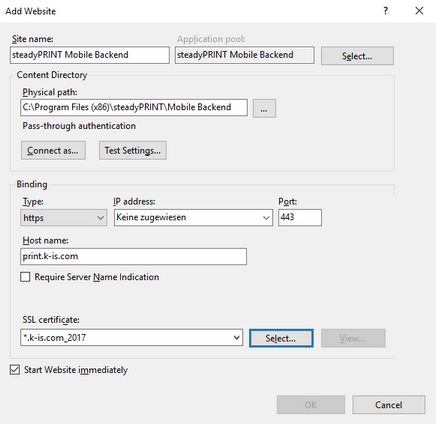Click SSL certificate Select... button
436x424 pixels.
point(281,338)
